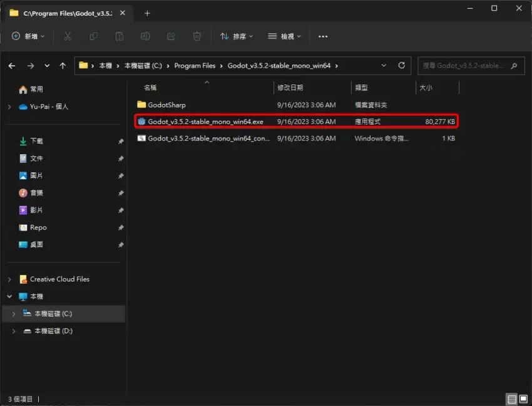Open 常用 (Home) in sidebar

(x=36, y=90)
